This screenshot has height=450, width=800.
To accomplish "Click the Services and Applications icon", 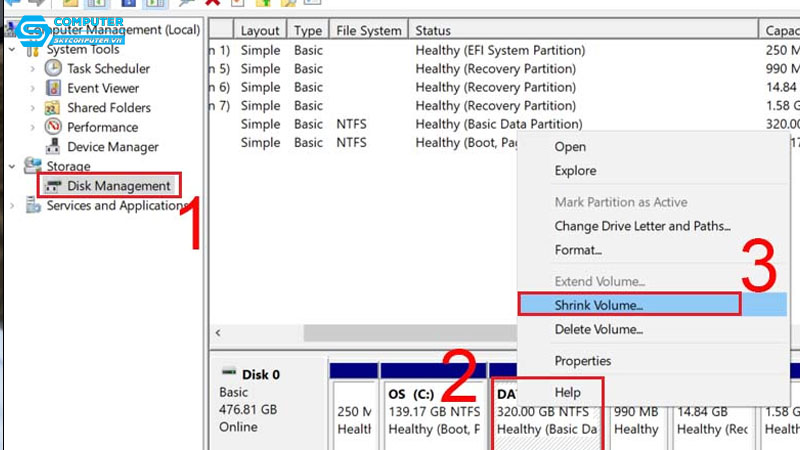I will click(32, 206).
